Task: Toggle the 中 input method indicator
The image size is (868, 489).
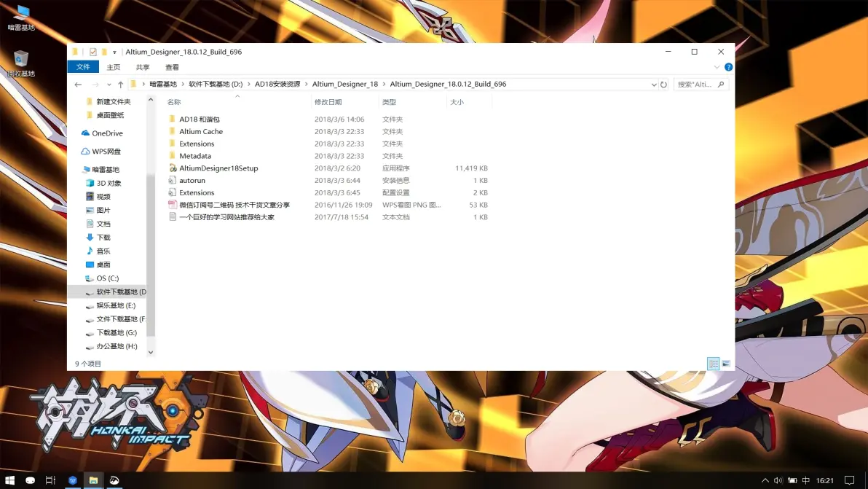Action: [x=806, y=480]
